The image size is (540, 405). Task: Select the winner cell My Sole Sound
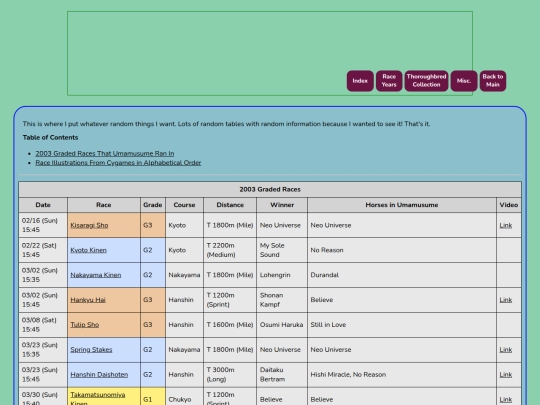click(x=282, y=250)
